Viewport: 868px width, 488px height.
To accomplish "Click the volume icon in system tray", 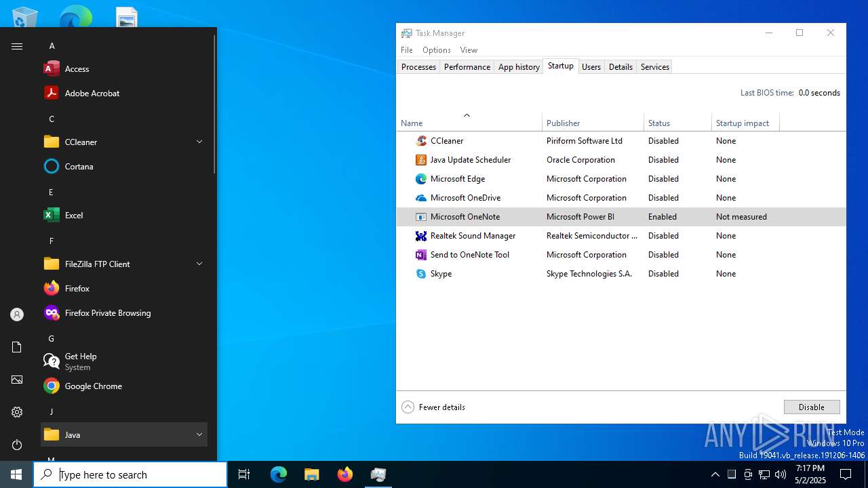I will (x=781, y=474).
